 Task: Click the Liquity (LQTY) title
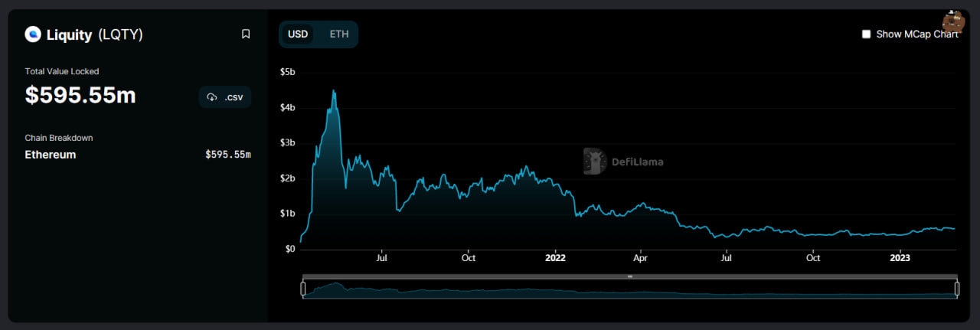[x=95, y=34]
